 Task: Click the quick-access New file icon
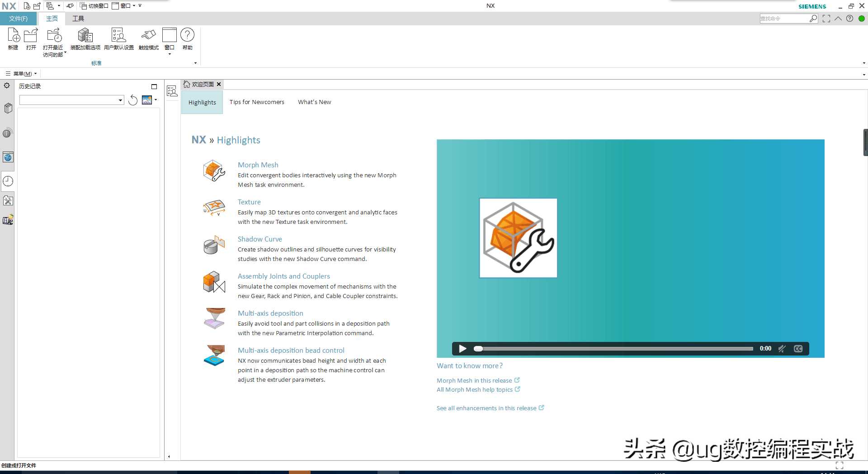27,6
